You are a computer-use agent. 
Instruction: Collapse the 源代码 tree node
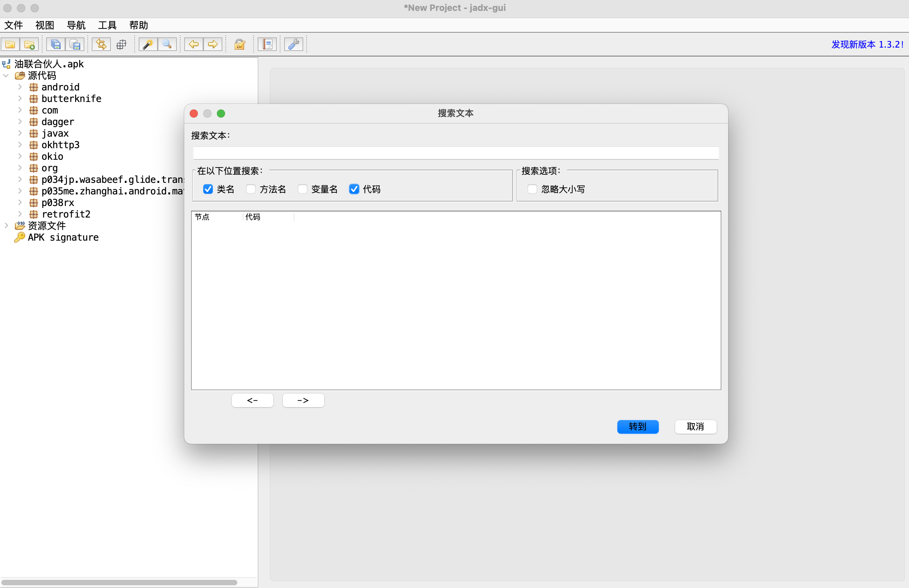(x=6, y=75)
